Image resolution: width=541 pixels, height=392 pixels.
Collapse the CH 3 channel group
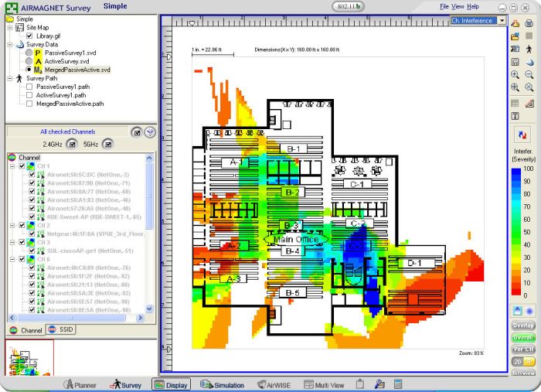point(12,242)
